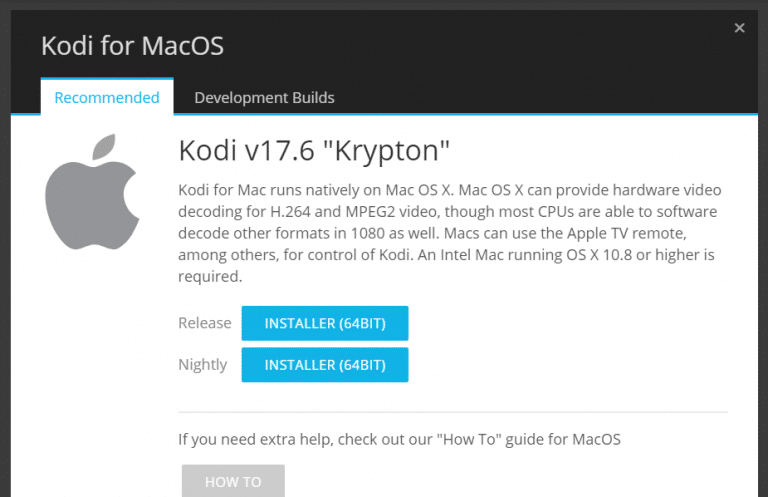Download the Release 64-bit installer

point(325,323)
